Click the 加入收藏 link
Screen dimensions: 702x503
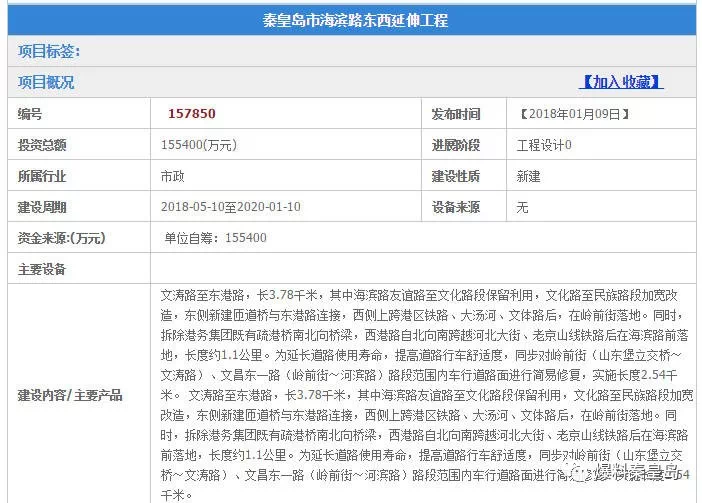click(x=620, y=82)
